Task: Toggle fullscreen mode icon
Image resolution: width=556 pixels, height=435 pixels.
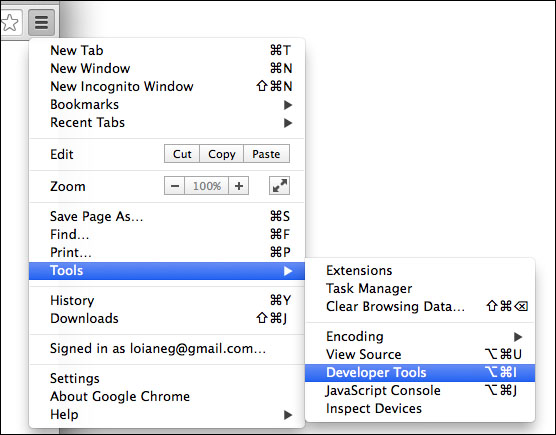Action: coord(279,186)
